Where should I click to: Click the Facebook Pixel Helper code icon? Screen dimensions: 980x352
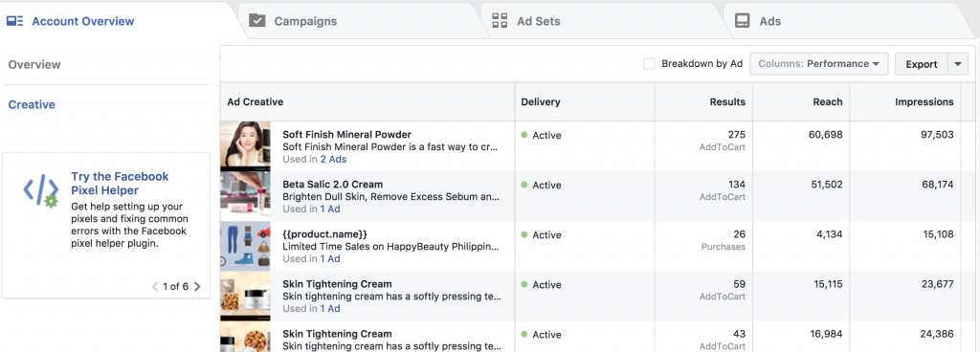point(40,190)
